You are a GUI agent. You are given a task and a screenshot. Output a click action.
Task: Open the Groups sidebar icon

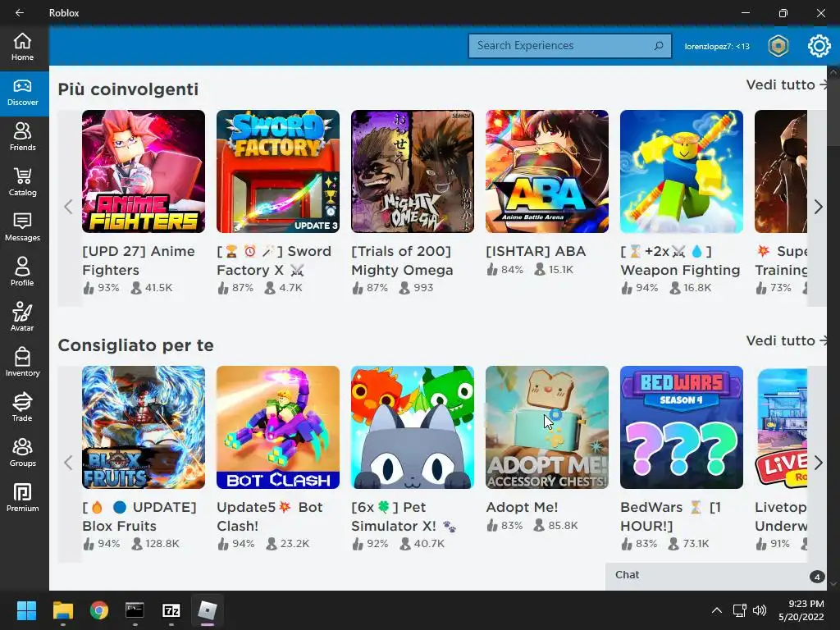[22, 453]
